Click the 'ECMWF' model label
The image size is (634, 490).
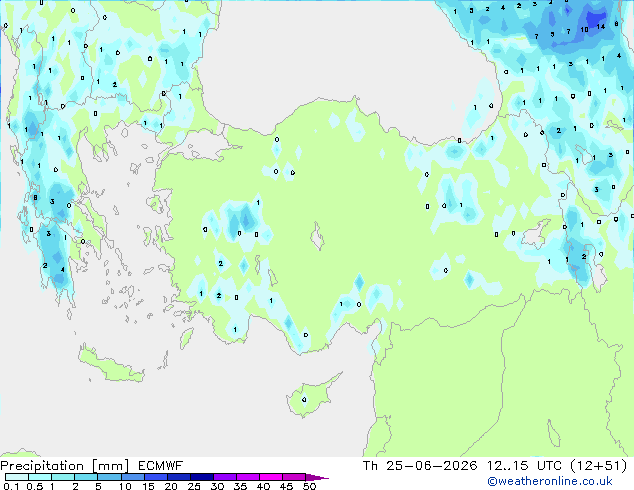(x=161, y=466)
